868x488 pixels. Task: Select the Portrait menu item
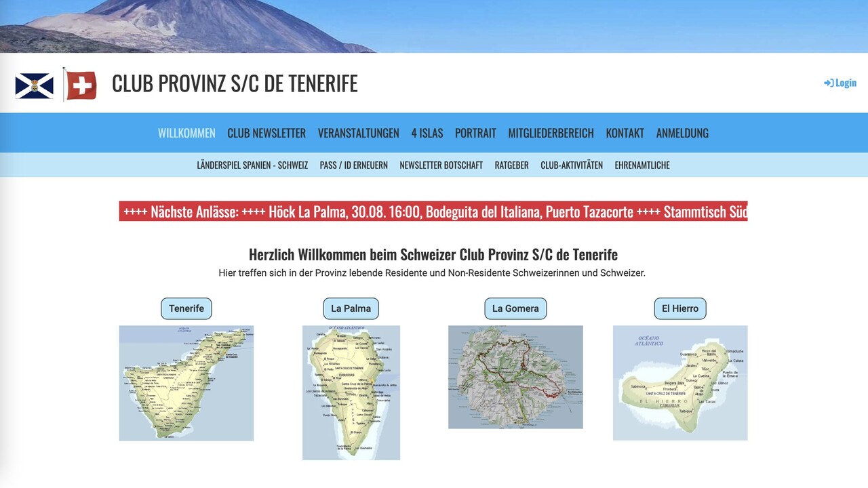click(475, 133)
